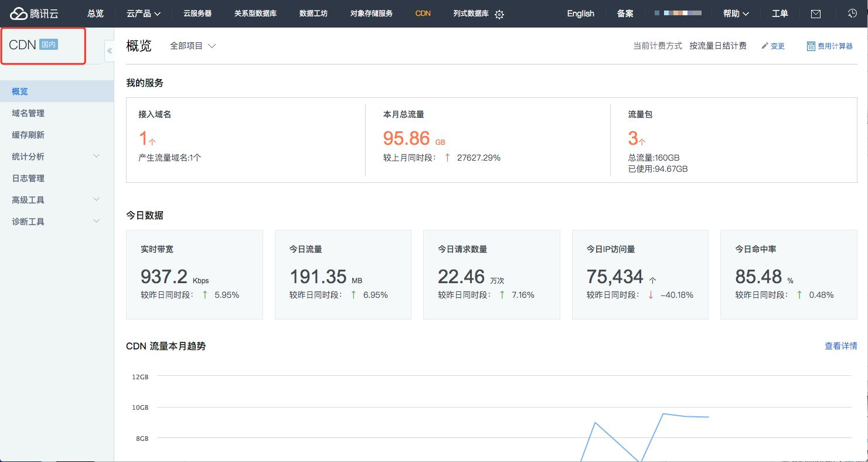Open the mail envelope icon
Image resolution: width=868 pixels, height=462 pixels.
tap(816, 14)
